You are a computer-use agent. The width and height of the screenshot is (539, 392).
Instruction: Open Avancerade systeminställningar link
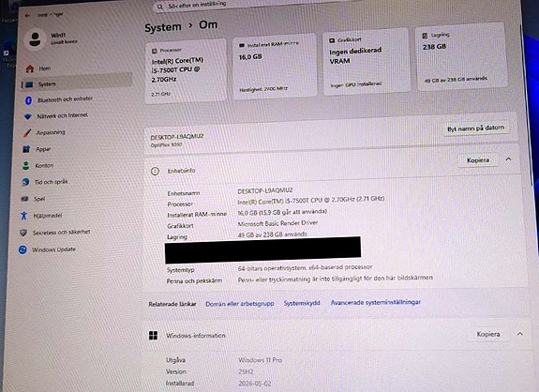click(x=375, y=302)
